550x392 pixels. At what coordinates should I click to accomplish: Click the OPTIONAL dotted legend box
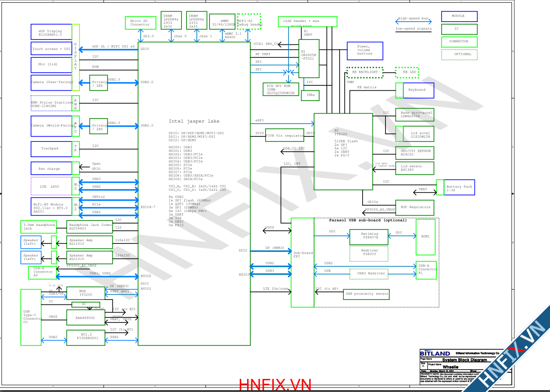459,54
